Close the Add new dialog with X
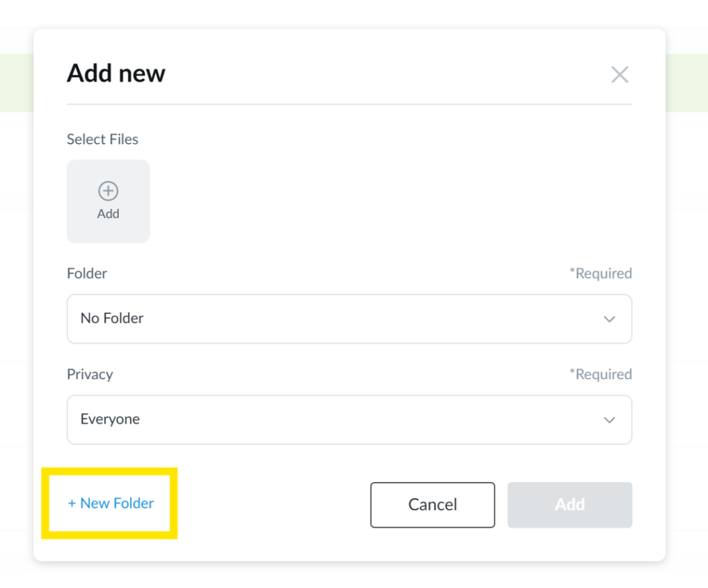Screen dimensions: 708x588 click(x=619, y=75)
